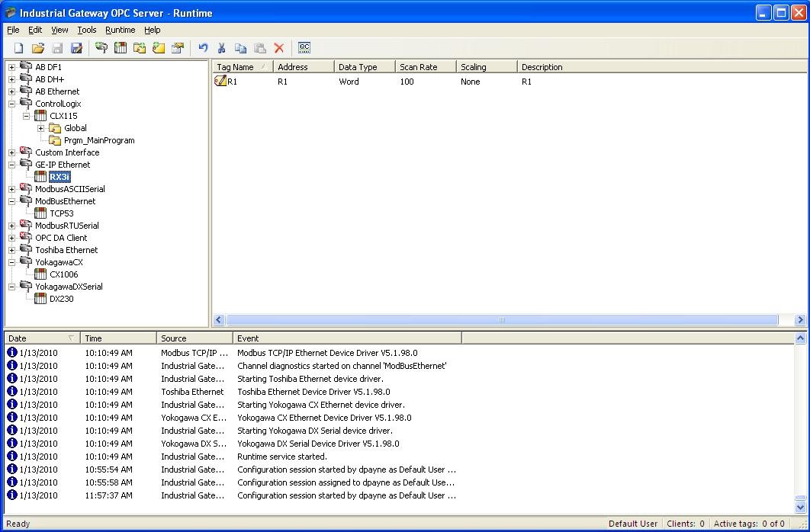810x532 pixels.
Task: Expand the Toshiba Ethernet channel node
Action: click(11, 250)
